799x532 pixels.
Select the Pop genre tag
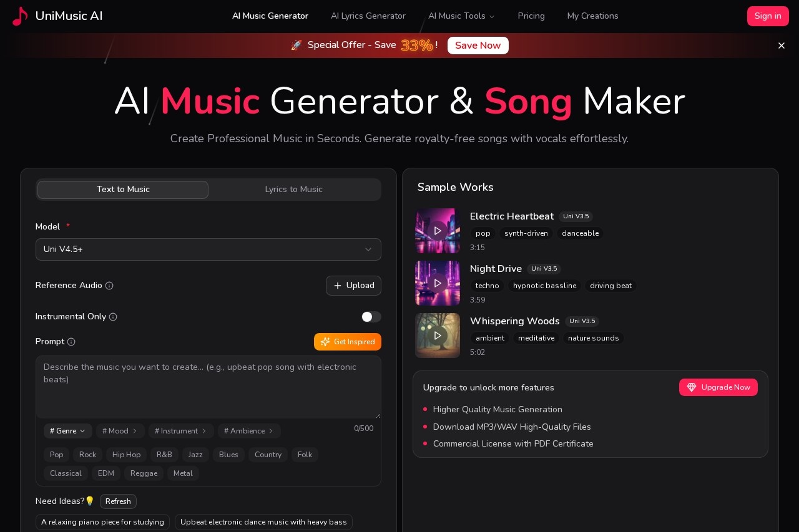(56, 455)
